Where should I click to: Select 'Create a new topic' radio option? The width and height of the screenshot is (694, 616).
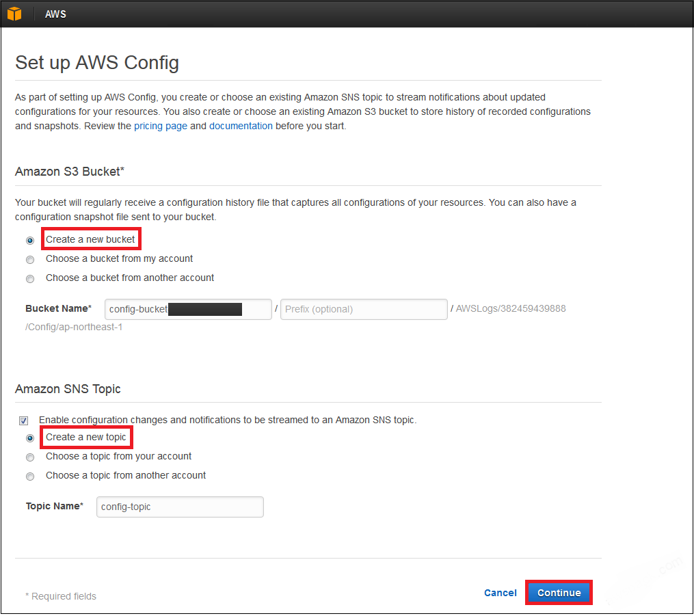(30, 438)
